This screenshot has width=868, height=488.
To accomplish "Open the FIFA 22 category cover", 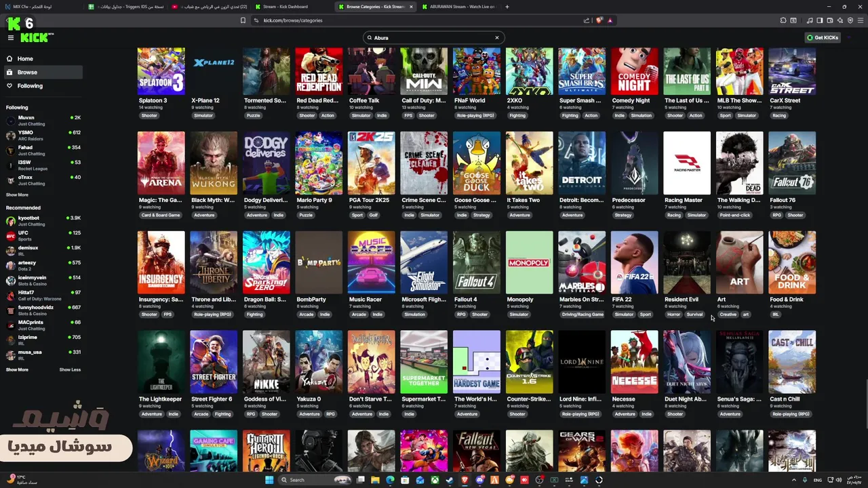I will pos(634,262).
